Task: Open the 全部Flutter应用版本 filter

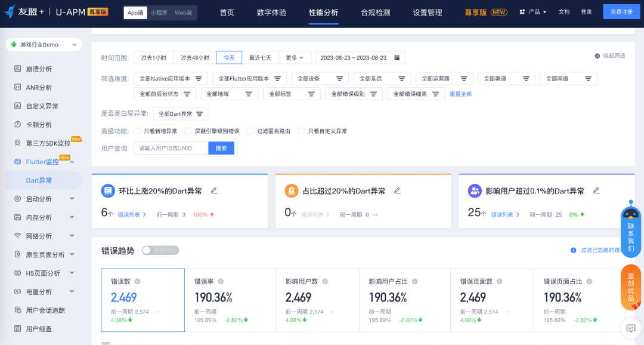Action: click(x=249, y=79)
